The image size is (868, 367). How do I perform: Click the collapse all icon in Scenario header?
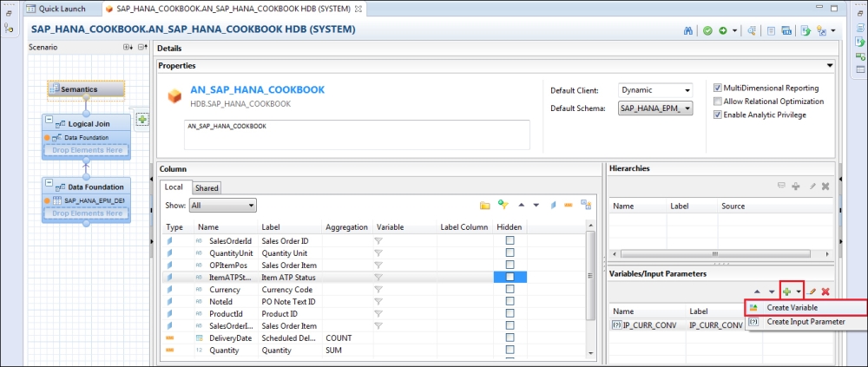[x=143, y=48]
